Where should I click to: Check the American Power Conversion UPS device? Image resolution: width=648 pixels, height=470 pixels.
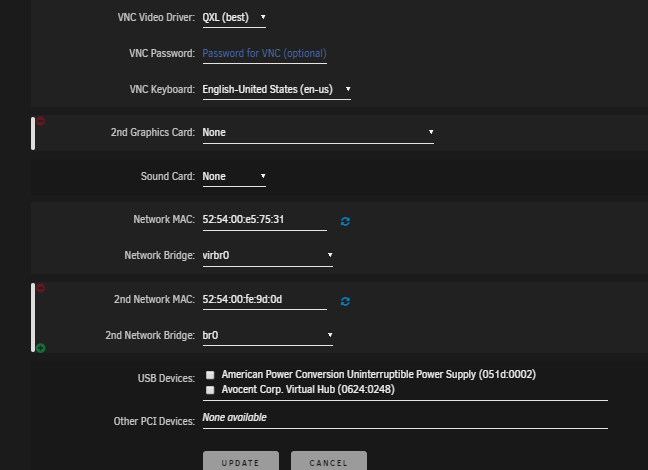coord(210,375)
